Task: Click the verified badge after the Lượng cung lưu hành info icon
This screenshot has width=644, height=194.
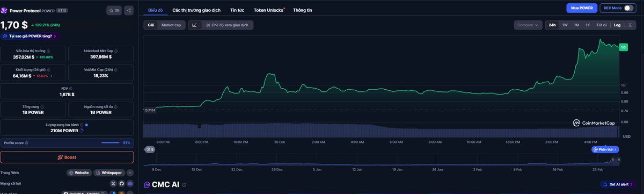Action: (x=86, y=125)
